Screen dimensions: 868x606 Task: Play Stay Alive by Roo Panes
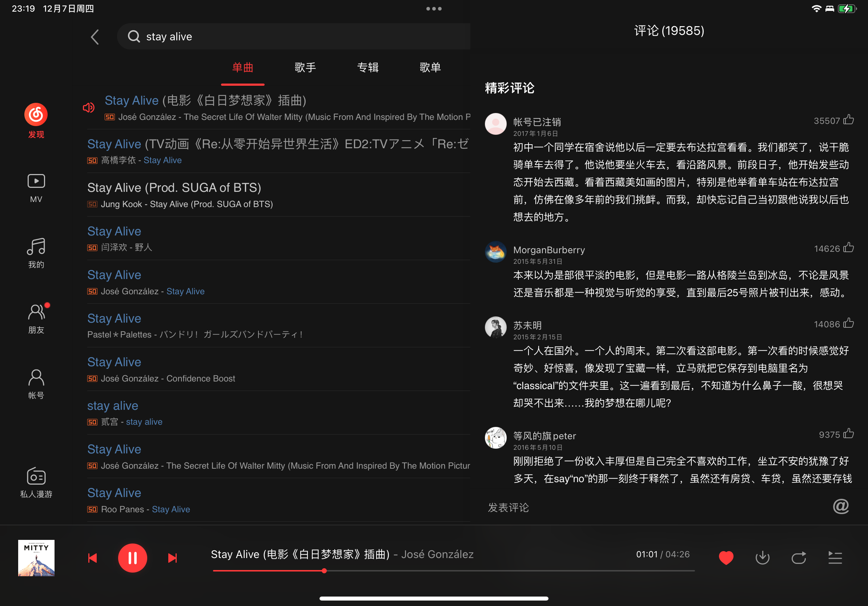tap(279, 500)
